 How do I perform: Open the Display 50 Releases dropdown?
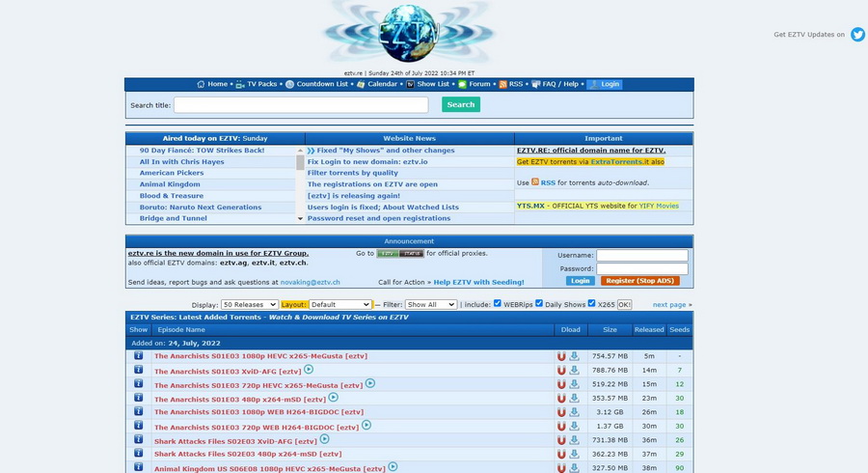(x=249, y=304)
